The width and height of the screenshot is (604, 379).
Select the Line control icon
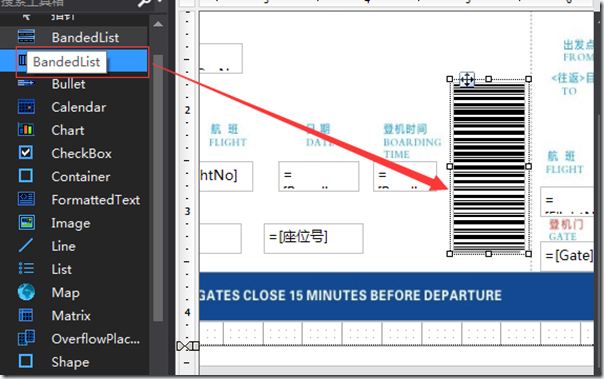[x=26, y=245]
